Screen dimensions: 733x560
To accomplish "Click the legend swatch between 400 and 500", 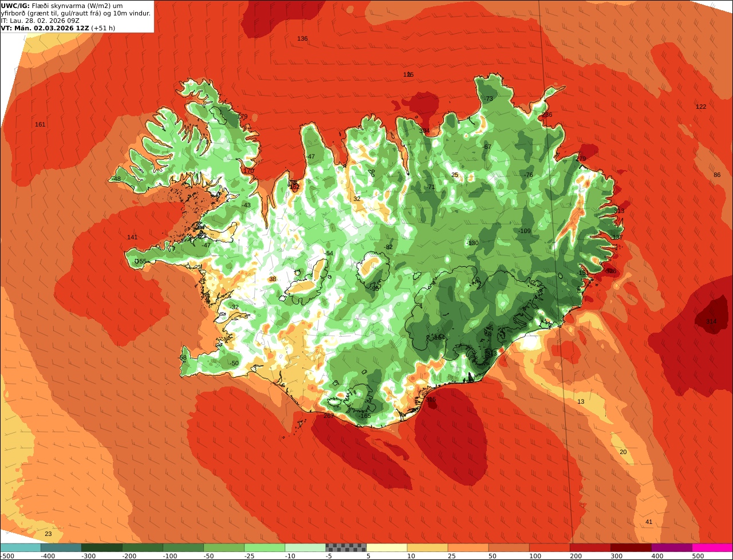I will pos(672,547).
